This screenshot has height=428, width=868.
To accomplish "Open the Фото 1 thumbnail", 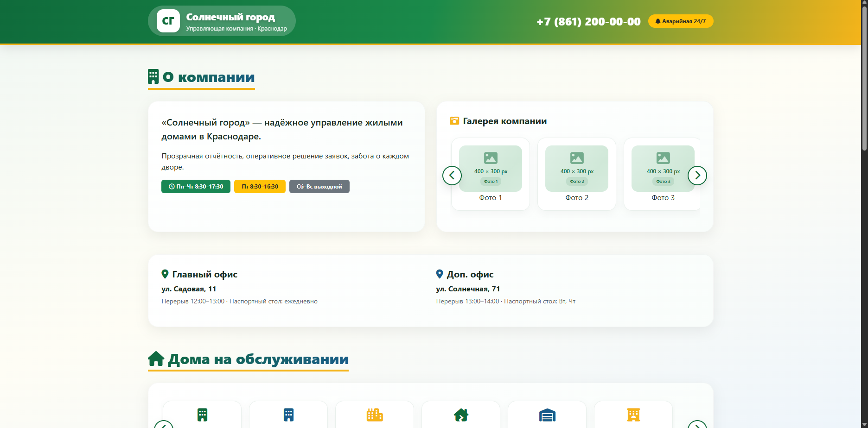I will tap(491, 169).
